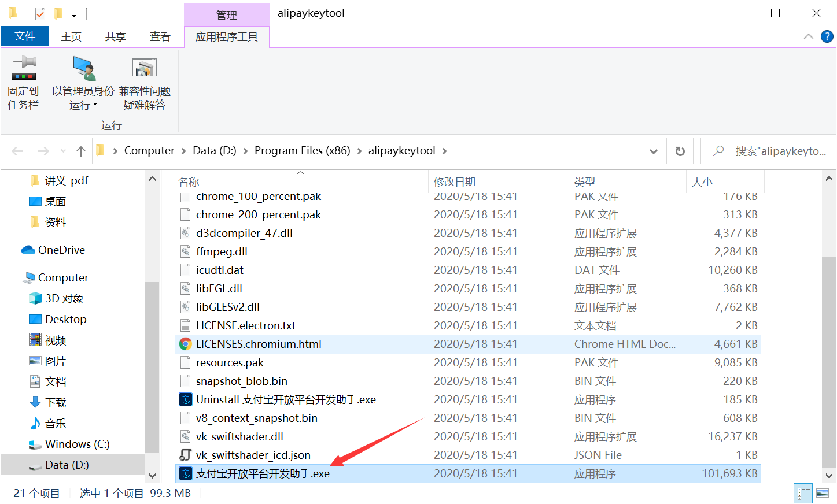The width and height of the screenshot is (837, 504).
Task: Select the v8_context_snapshot.bin file name
Action: coord(257,418)
